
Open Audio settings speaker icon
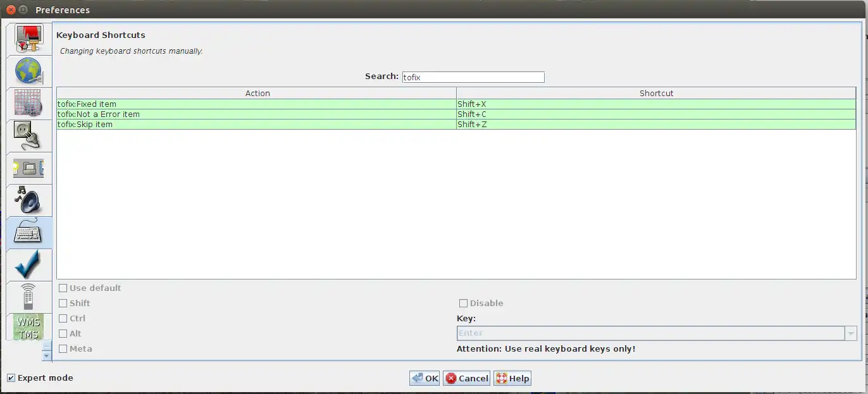[28, 200]
